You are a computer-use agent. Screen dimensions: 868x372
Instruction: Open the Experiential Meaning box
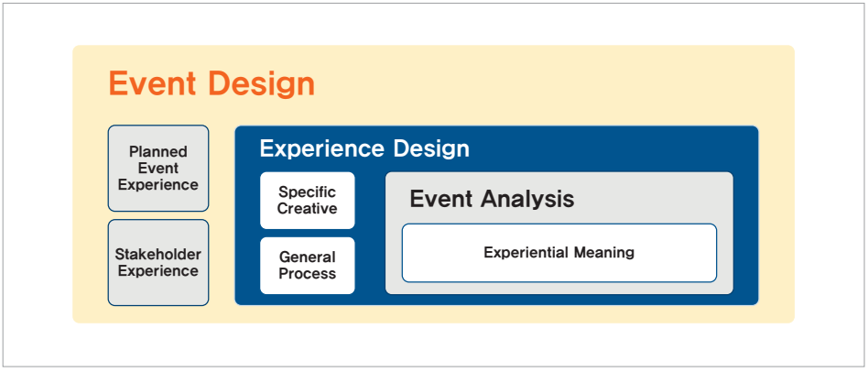(x=559, y=253)
